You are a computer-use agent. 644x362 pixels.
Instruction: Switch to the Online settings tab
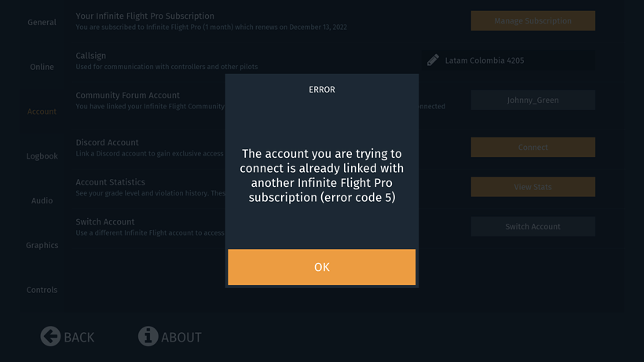coord(42,67)
